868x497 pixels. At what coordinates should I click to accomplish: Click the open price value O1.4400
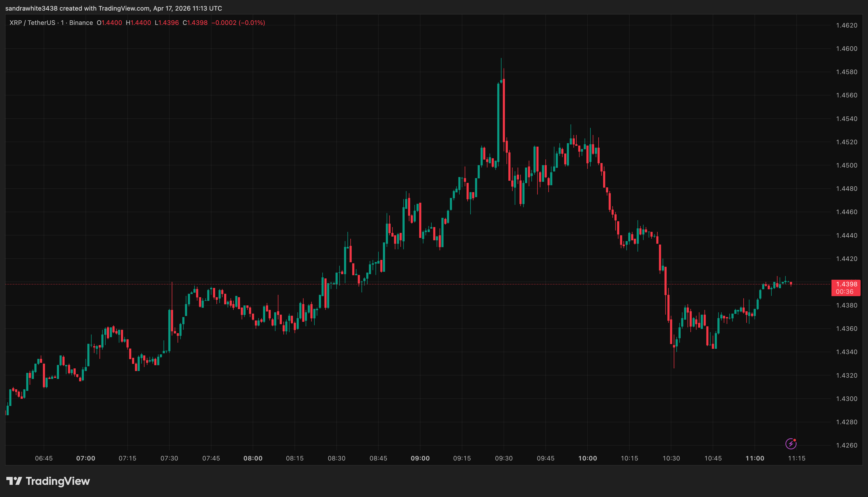(x=110, y=22)
